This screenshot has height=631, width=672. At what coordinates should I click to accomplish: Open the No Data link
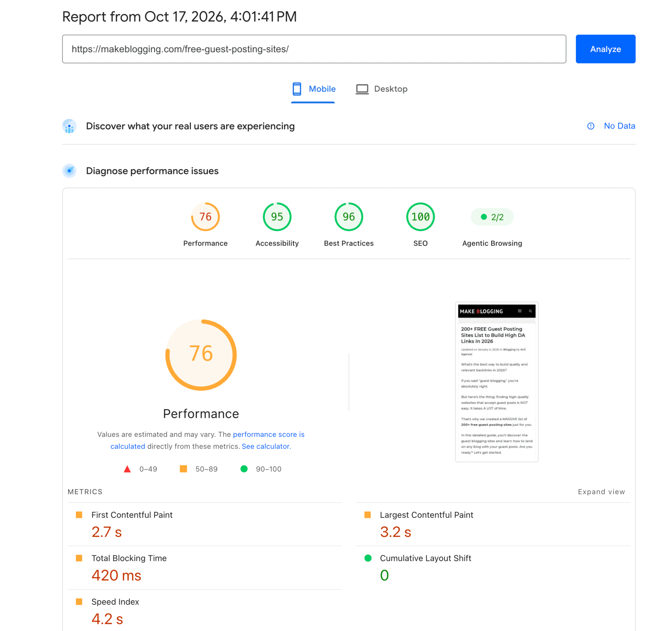(x=619, y=126)
